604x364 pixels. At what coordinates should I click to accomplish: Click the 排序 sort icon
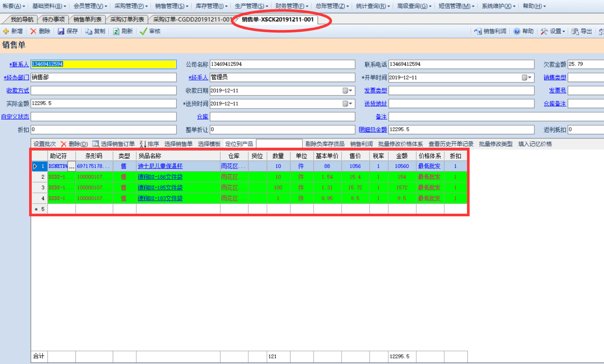click(143, 144)
